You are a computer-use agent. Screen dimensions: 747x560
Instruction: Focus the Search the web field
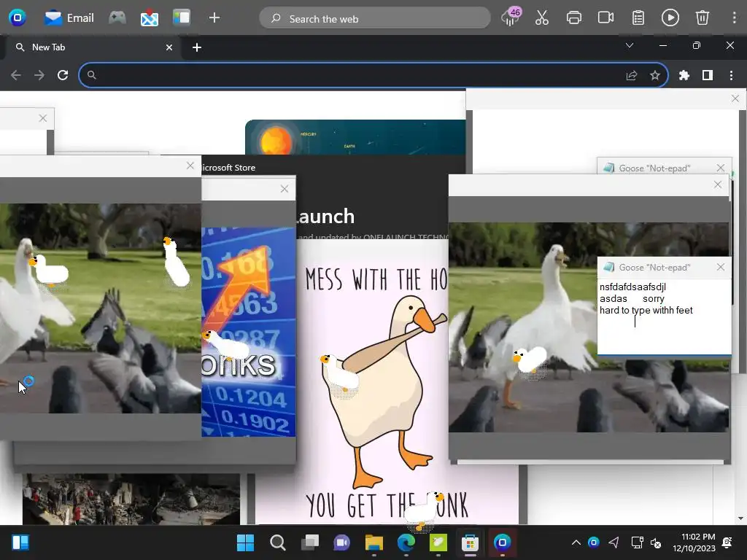pyautogui.click(x=374, y=18)
